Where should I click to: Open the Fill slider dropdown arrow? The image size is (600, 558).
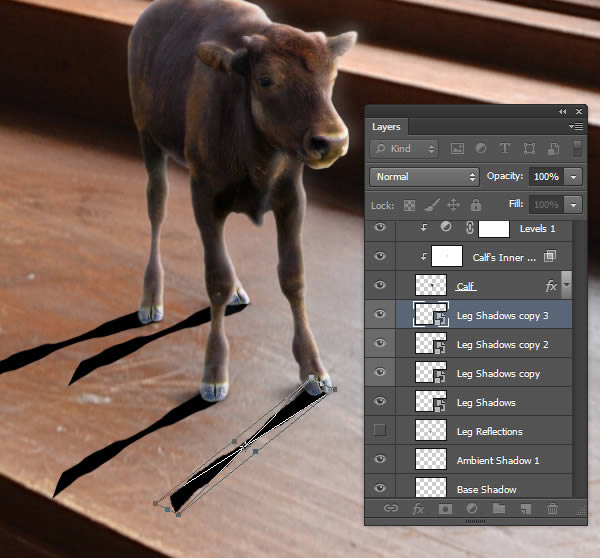(x=573, y=205)
